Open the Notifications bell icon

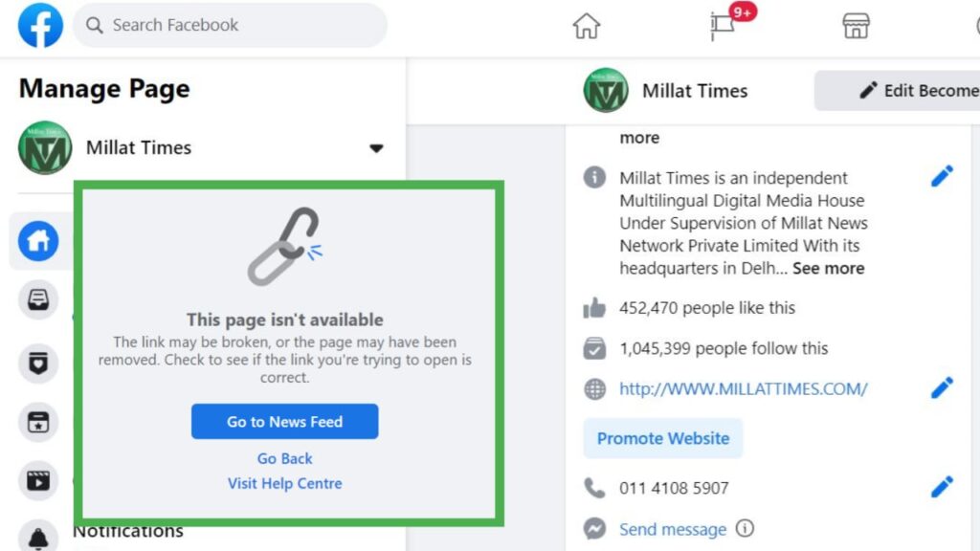tap(38, 537)
